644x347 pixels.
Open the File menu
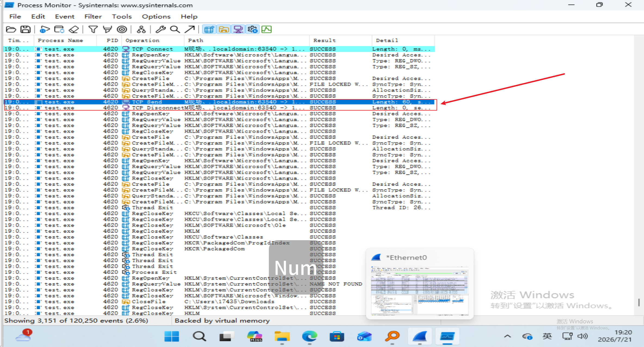tap(15, 17)
